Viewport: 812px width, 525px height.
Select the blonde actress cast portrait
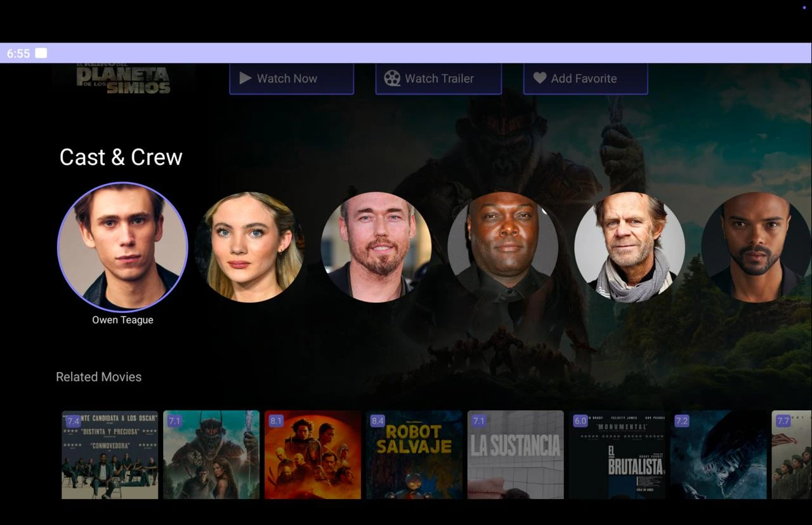249,247
